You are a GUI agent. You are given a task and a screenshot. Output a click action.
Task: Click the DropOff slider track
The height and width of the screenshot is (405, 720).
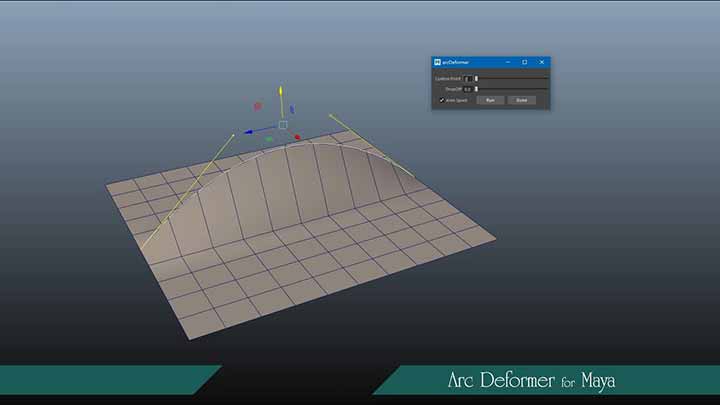click(512, 89)
